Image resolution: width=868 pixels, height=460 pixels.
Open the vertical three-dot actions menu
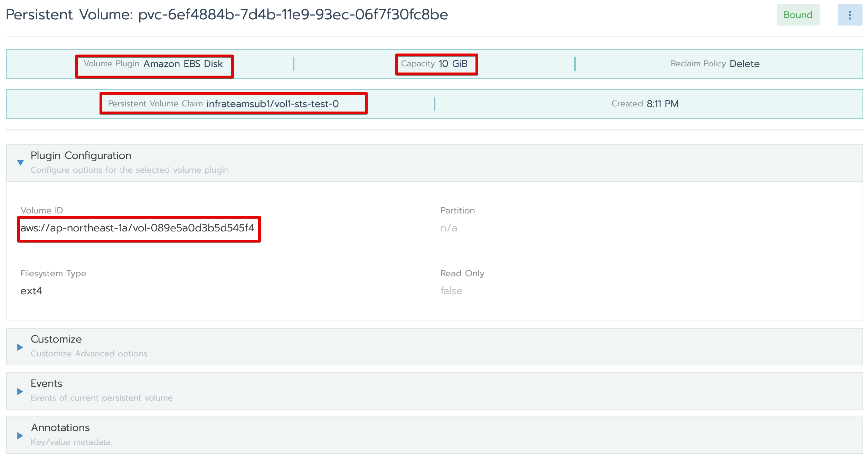(x=849, y=15)
